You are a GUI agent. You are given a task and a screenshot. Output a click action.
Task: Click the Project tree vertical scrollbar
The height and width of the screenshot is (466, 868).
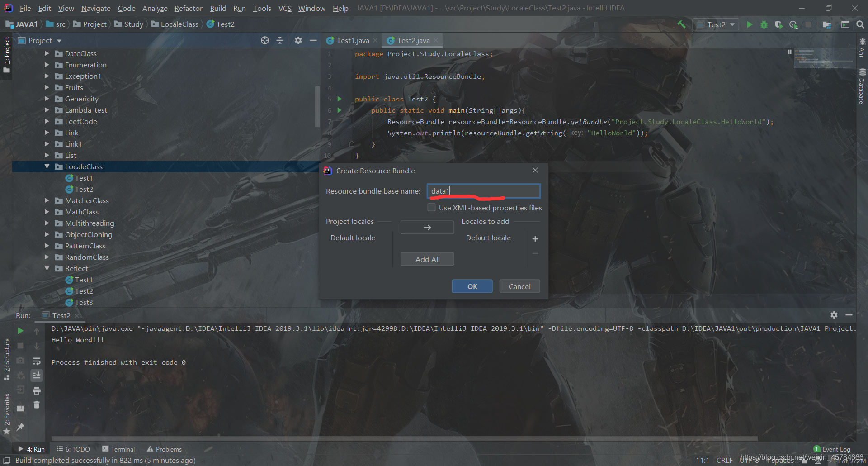pyautogui.click(x=317, y=106)
